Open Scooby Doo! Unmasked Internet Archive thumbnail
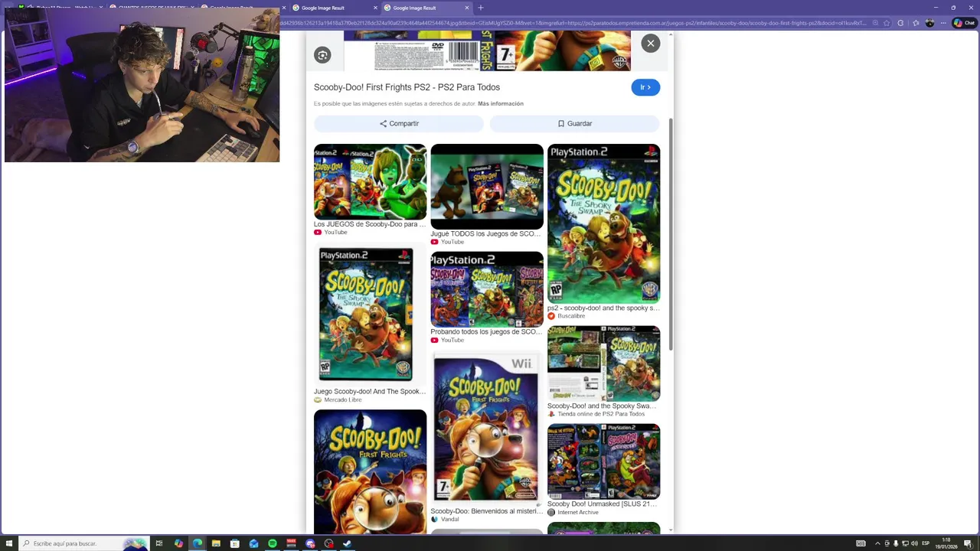 tap(603, 461)
